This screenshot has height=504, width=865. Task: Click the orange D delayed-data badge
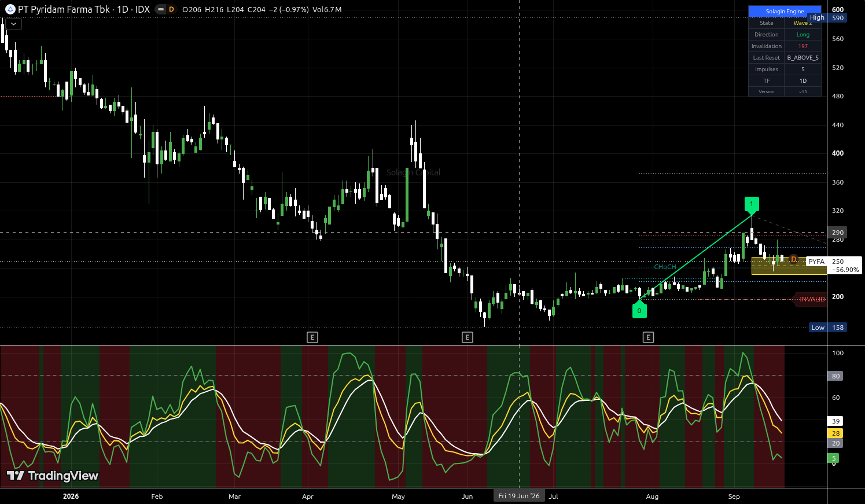point(171,9)
